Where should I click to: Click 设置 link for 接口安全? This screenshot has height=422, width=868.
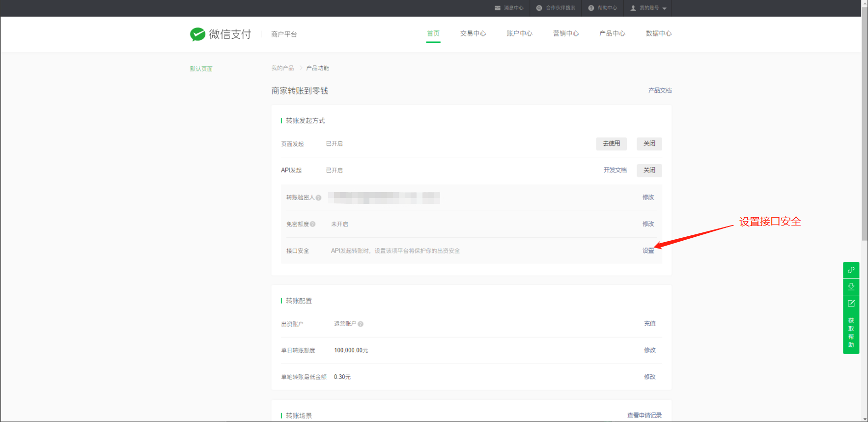tap(648, 251)
